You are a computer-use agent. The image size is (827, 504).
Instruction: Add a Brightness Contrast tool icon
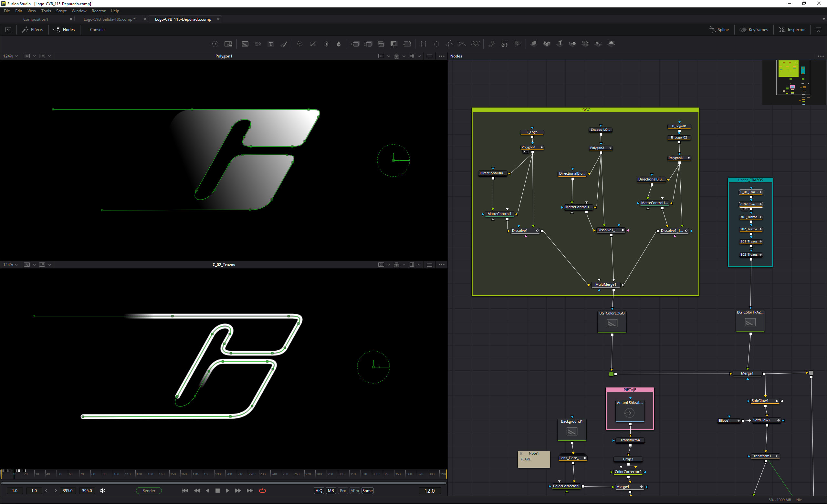pos(326,44)
